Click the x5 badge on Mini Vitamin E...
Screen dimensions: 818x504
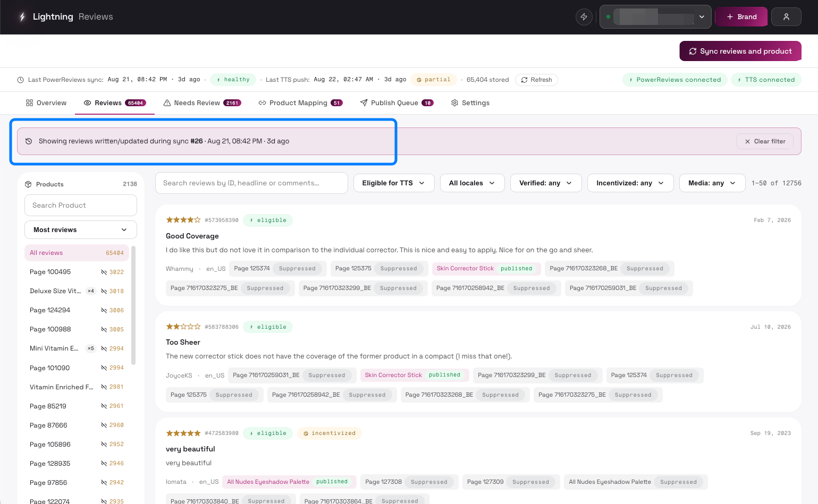91,348
